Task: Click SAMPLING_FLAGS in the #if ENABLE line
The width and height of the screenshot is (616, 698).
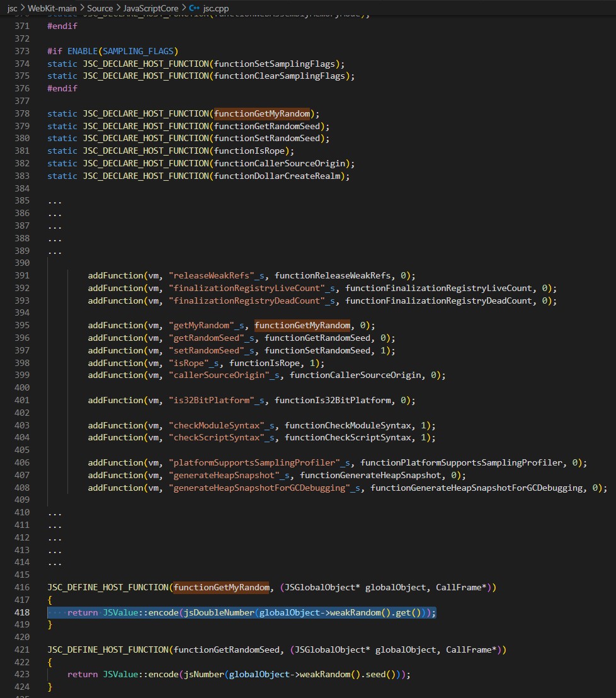Action: [x=138, y=51]
